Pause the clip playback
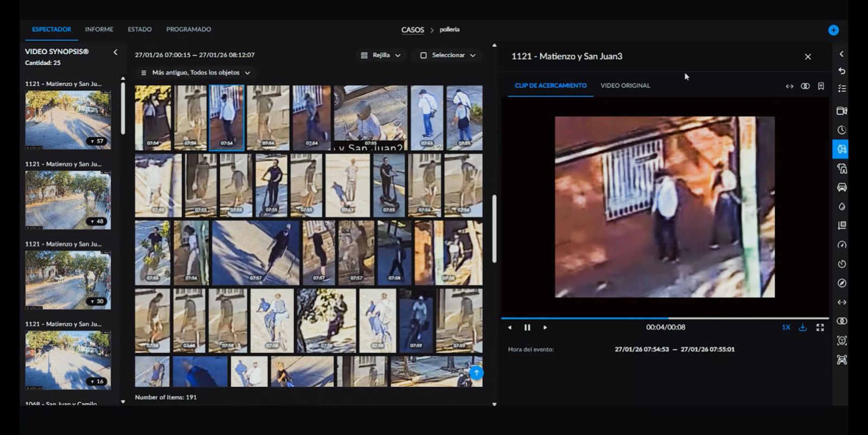Image resolution: width=868 pixels, height=435 pixels. click(527, 328)
